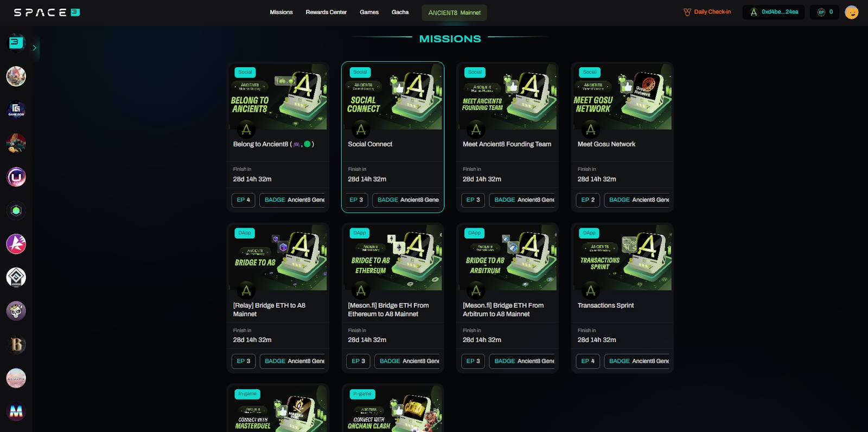Image resolution: width=868 pixels, height=432 pixels.
Task: Open the pastel cloud sidebar community
Action: coord(16,378)
